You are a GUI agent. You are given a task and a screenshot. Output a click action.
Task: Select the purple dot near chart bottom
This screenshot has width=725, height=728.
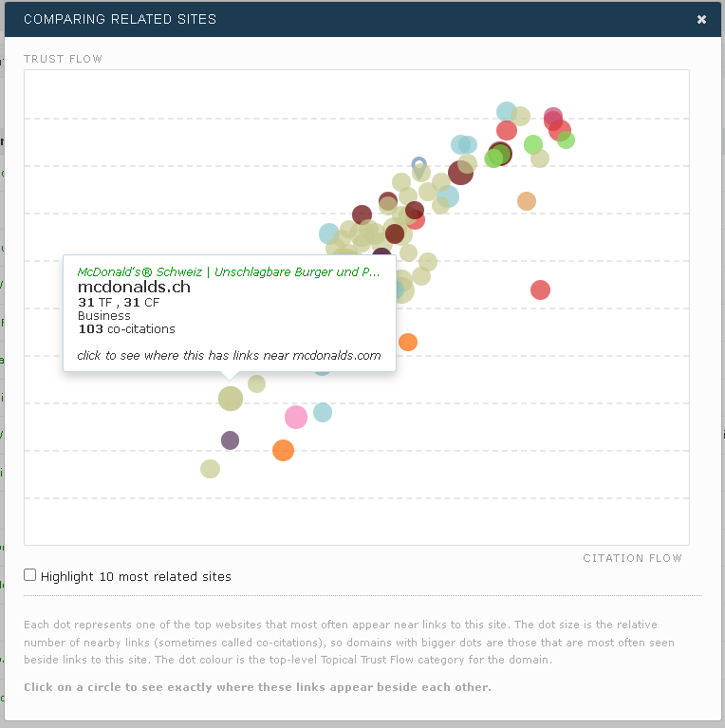point(230,440)
